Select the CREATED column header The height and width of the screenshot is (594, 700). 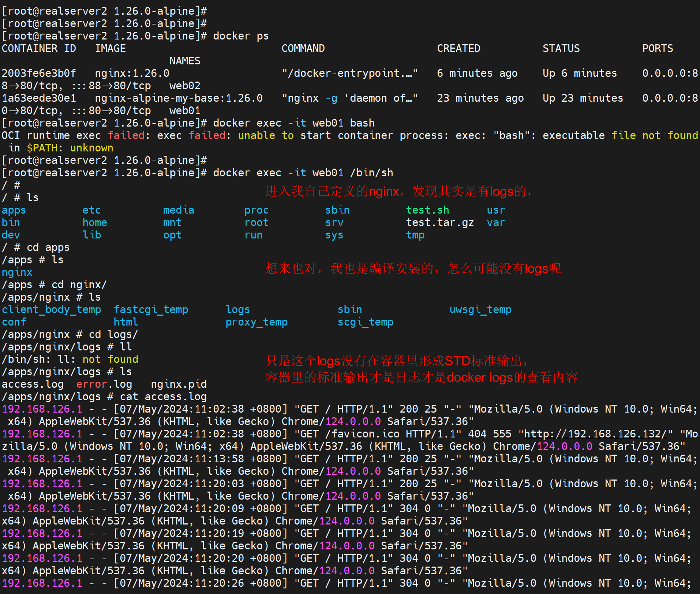point(458,48)
